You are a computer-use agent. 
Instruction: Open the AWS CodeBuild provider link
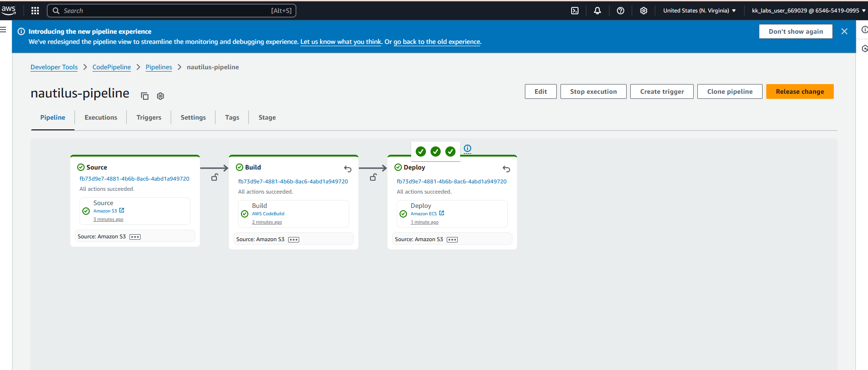tap(268, 214)
